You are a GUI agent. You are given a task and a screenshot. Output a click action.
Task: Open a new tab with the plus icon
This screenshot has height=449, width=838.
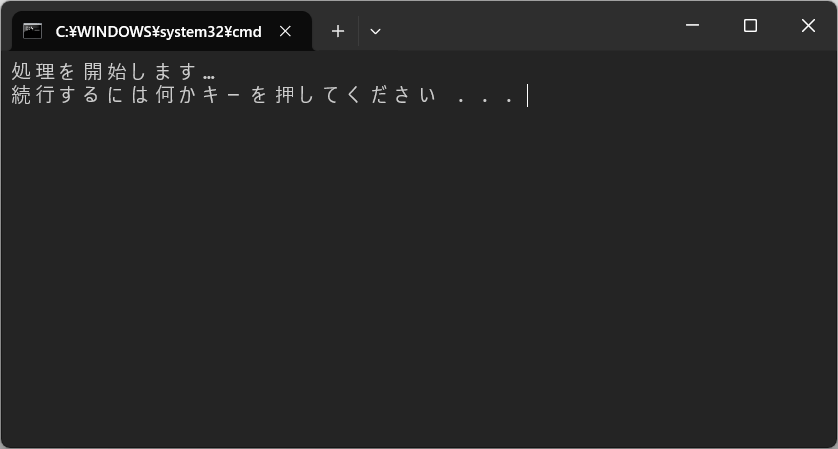337,32
